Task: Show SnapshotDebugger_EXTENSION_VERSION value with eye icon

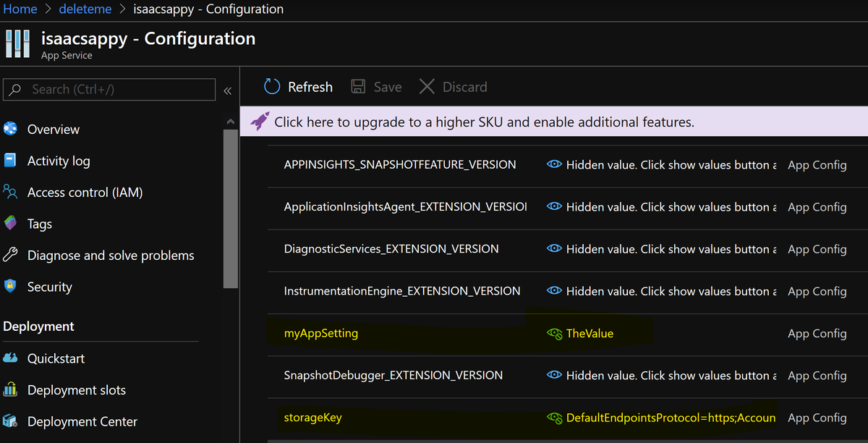Action: [554, 376]
